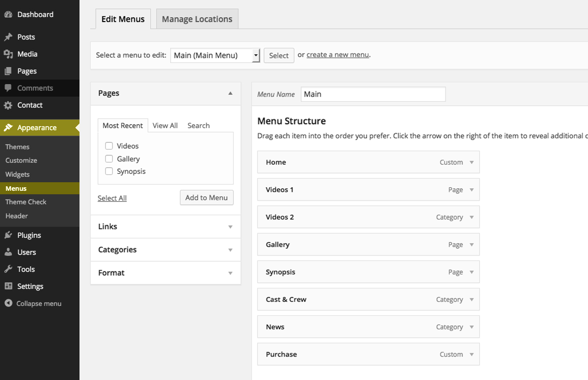
Task: Switch to the Manage Locations tab
Action: 197,19
